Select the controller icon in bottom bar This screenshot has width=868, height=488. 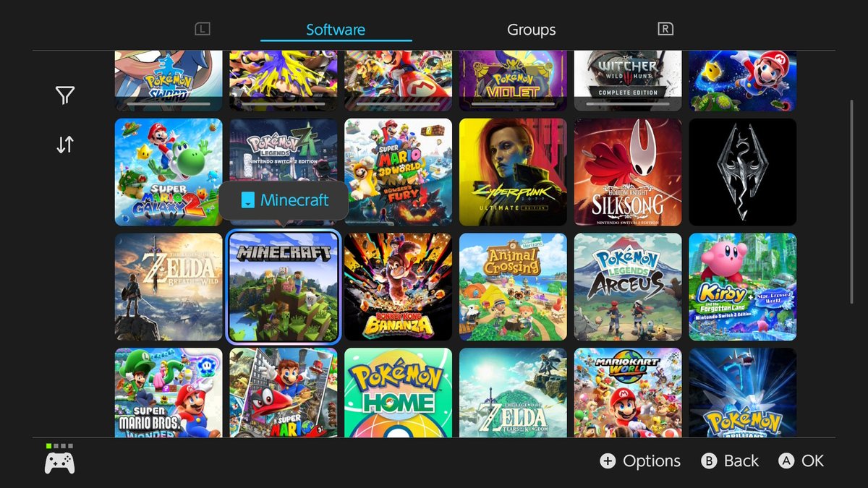(59, 463)
